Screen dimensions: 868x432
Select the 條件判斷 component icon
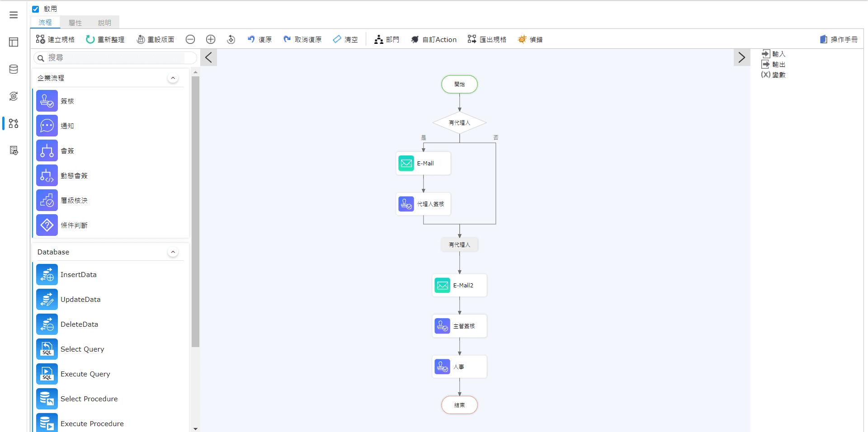click(47, 225)
